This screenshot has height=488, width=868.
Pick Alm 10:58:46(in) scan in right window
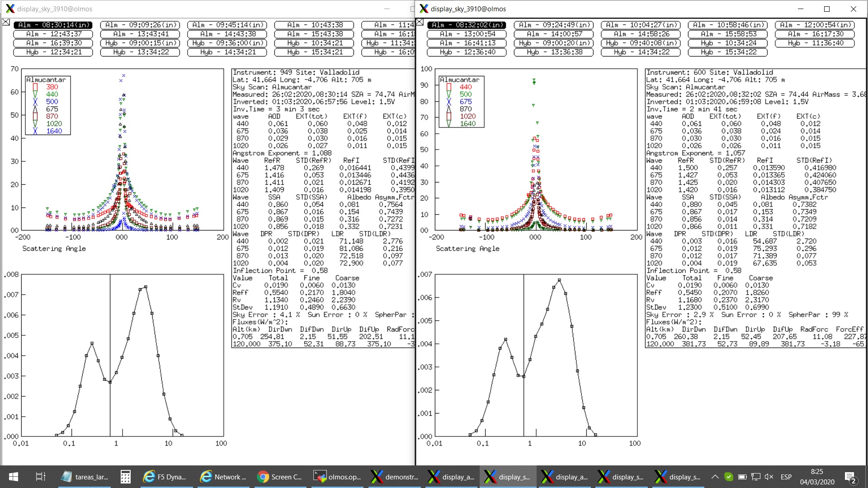(728, 25)
